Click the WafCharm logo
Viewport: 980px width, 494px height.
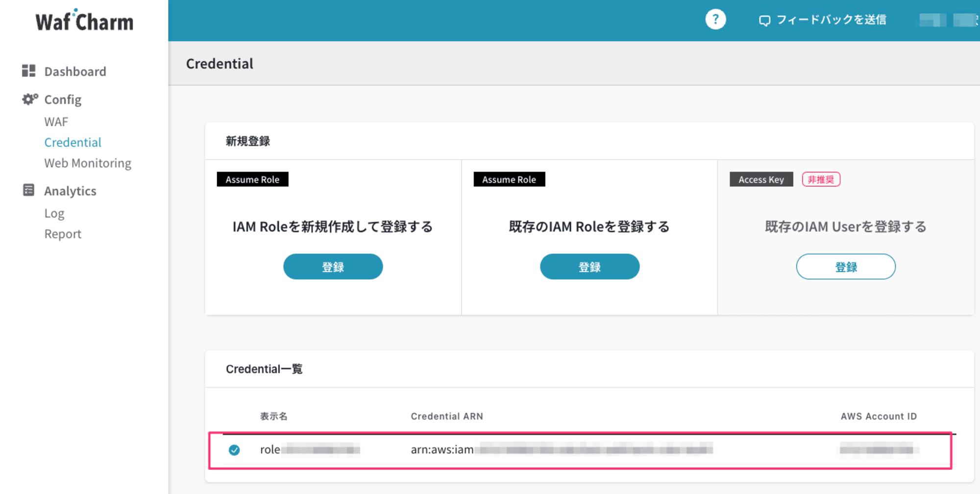(x=84, y=21)
